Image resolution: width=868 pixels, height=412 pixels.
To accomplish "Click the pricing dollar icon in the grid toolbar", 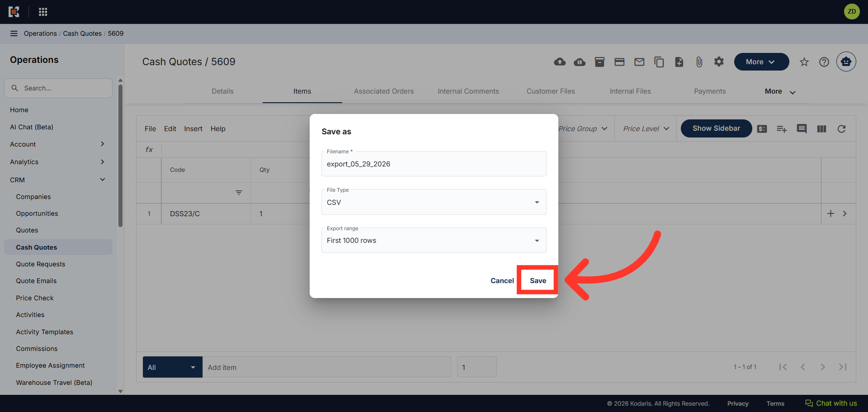I will 762,129.
